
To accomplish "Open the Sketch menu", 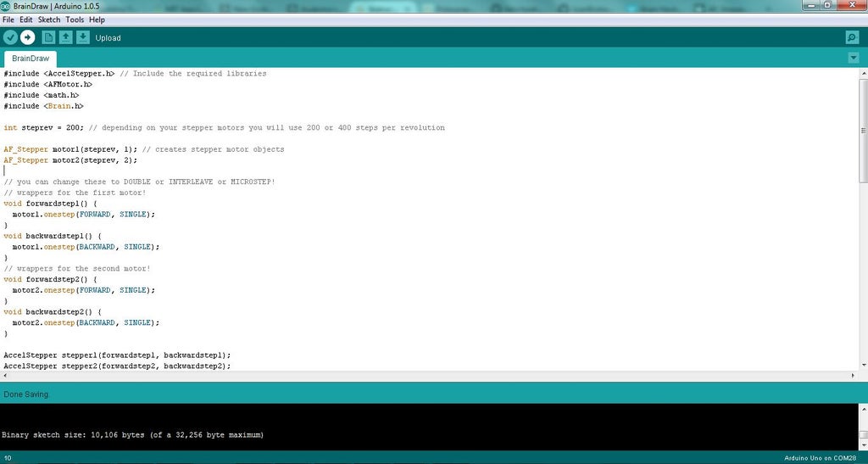I will click(x=49, y=20).
